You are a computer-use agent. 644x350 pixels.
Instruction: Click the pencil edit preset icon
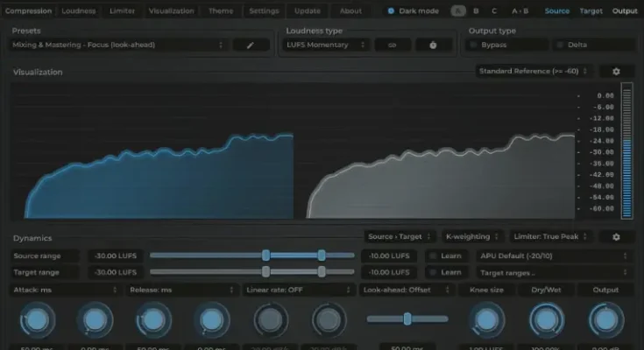coord(251,45)
